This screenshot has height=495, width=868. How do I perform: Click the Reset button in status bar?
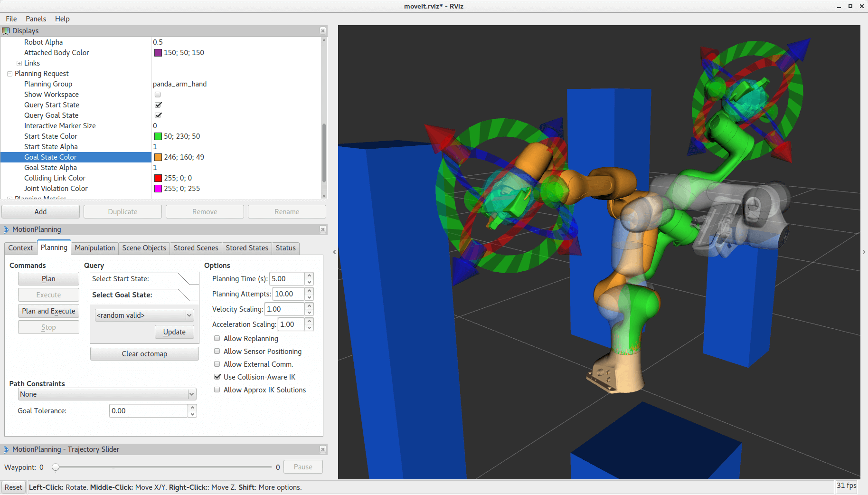coord(13,487)
